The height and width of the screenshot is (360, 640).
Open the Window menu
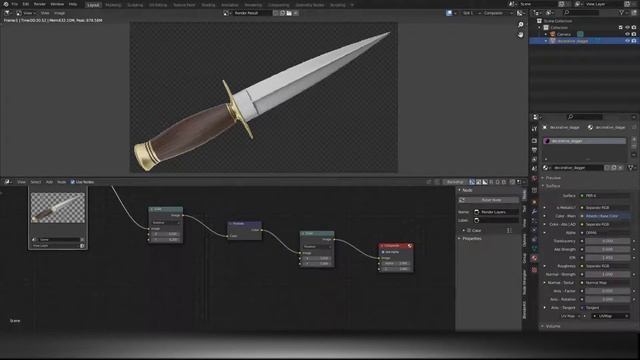click(57, 4)
